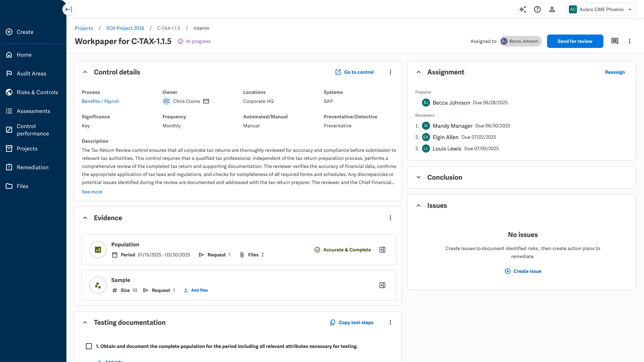Email owner Chris Coons via envelope icon
Image resolution: width=644 pixels, height=362 pixels.
coord(206,101)
